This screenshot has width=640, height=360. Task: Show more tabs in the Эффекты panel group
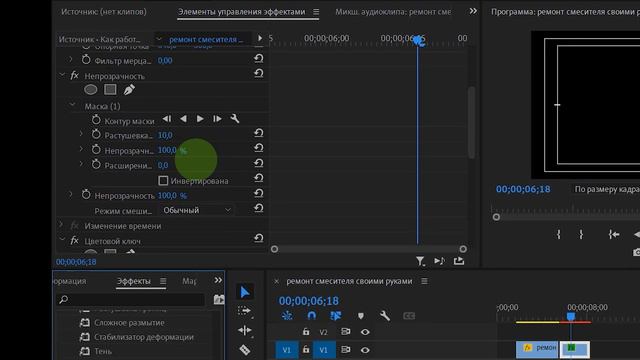(218, 280)
